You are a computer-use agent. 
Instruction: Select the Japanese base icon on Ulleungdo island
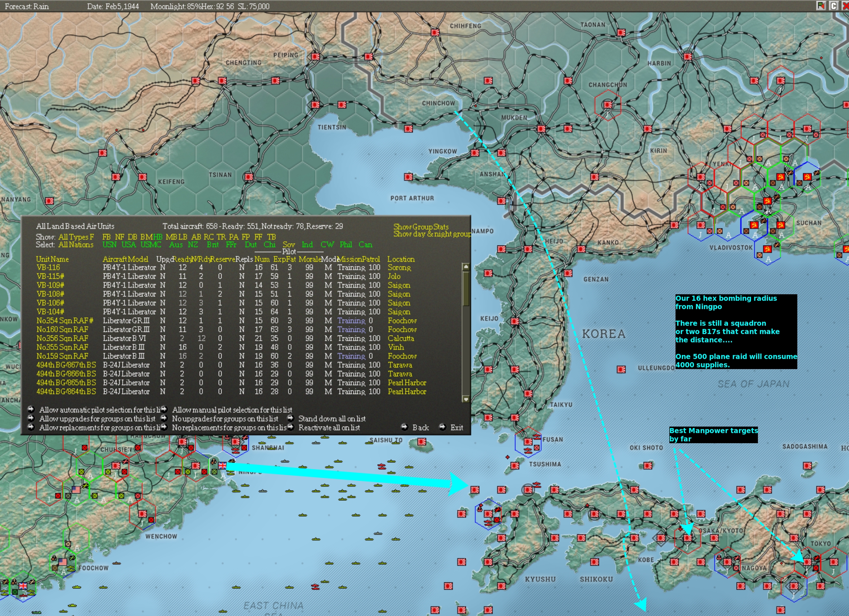coord(621,369)
